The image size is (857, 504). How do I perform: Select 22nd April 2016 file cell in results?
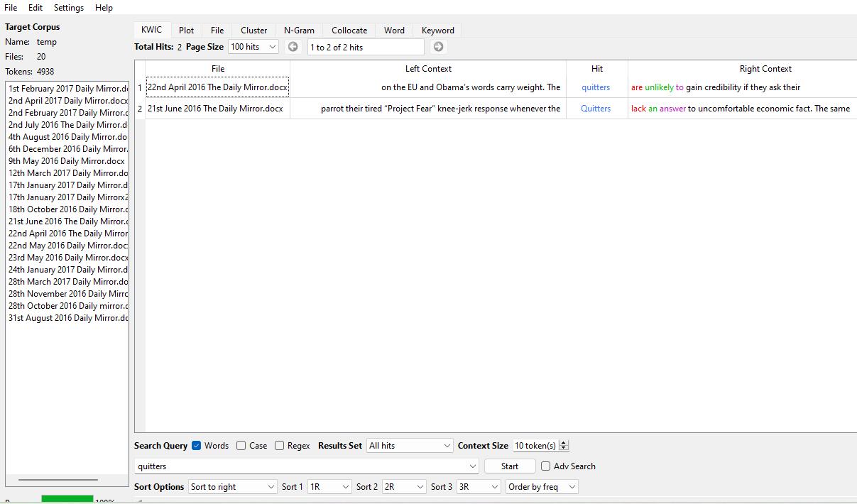218,87
